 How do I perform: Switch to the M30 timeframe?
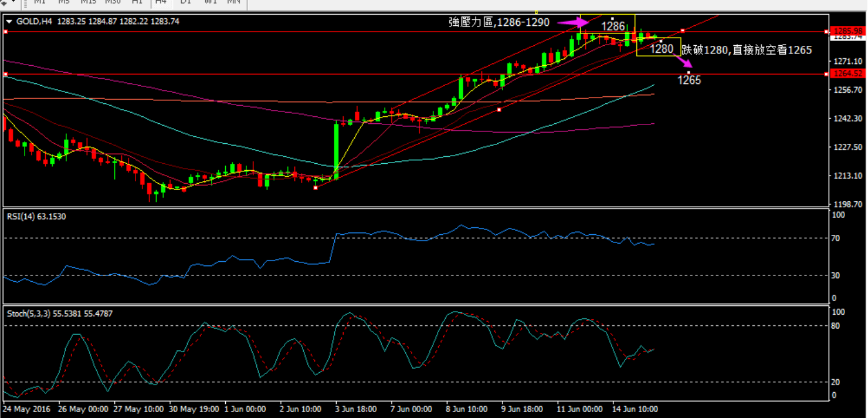113,2
